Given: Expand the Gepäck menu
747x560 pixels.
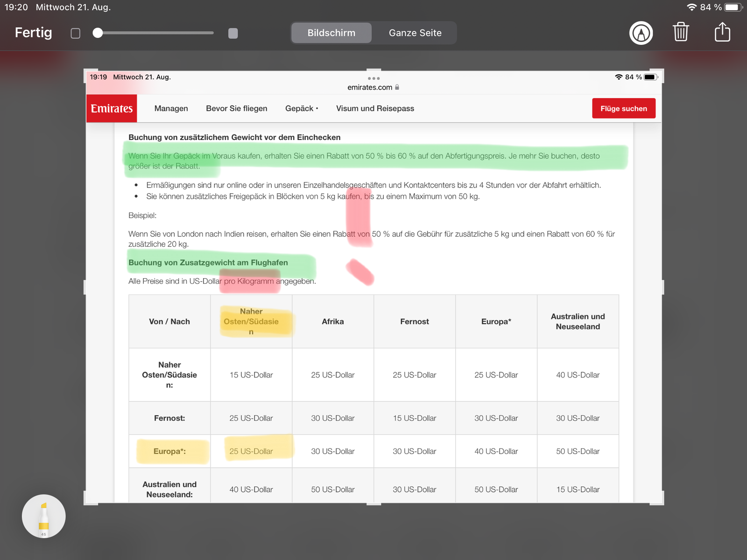Looking at the screenshot, I should pos(302,108).
